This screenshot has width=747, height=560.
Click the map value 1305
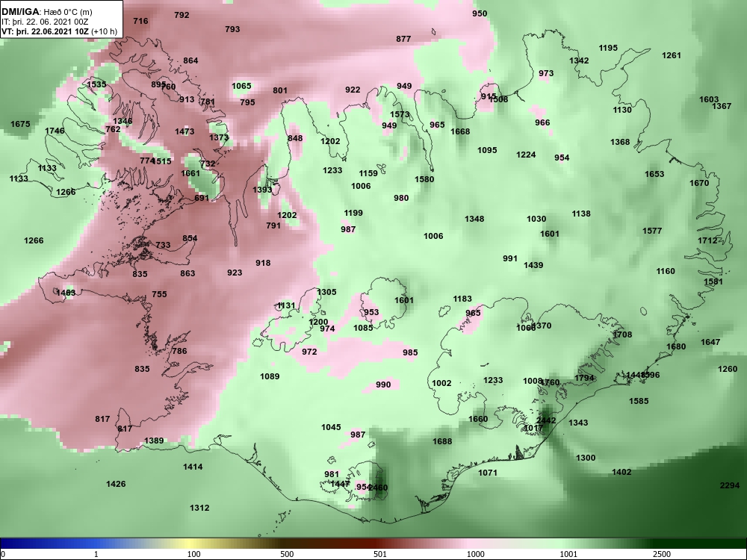[326, 293]
